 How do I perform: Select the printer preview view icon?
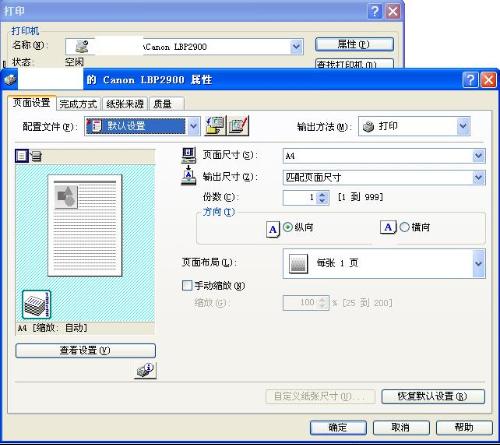[x=36, y=156]
